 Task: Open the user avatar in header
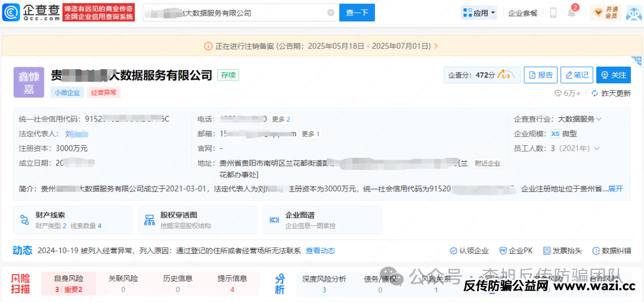634,13
